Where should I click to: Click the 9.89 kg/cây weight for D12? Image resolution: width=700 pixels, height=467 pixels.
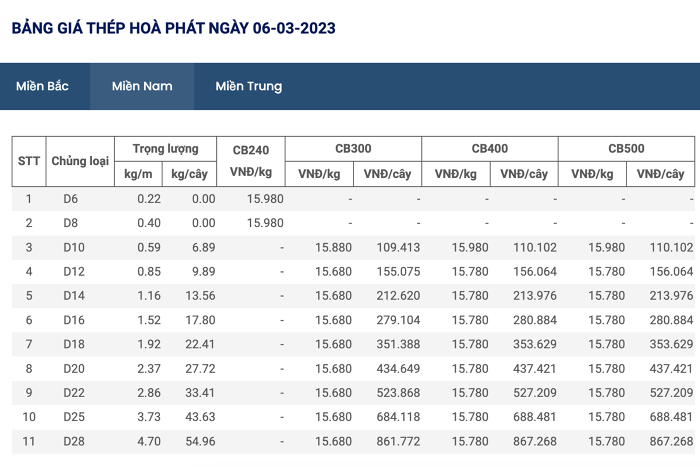coord(204,271)
